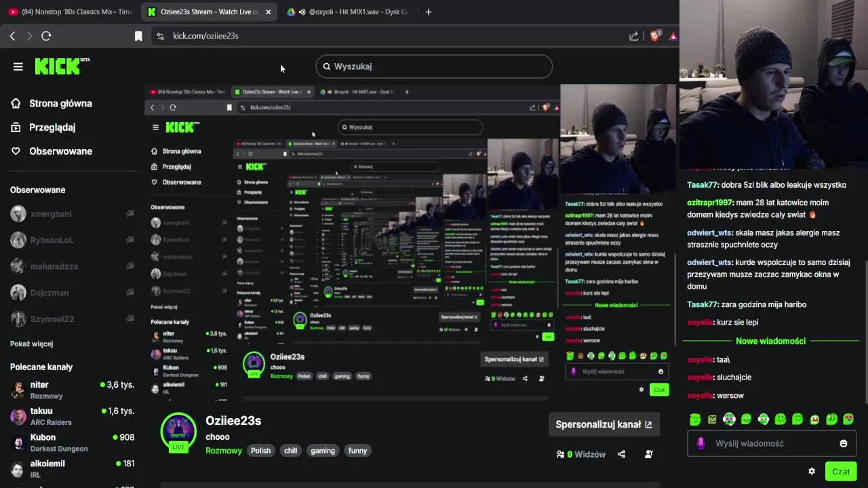Viewport: 868px width, 488px height.
Task: Click niter's avatar in recommended channels
Action: click(18, 390)
